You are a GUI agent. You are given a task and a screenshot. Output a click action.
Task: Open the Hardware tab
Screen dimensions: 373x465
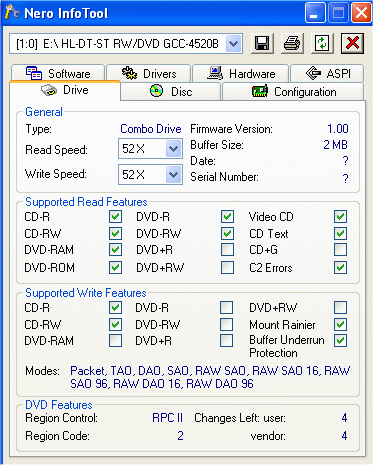pos(240,73)
